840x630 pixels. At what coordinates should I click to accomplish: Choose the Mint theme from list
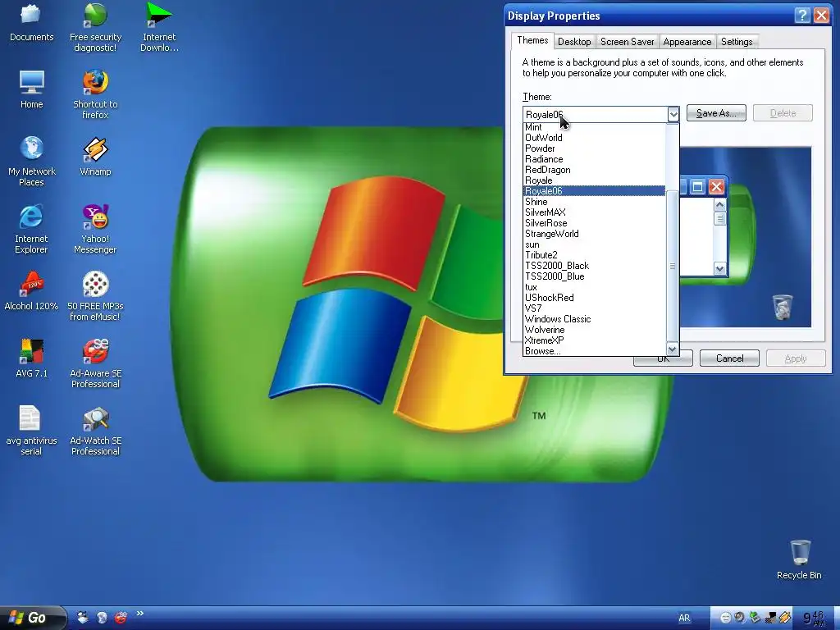click(x=594, y=127)
